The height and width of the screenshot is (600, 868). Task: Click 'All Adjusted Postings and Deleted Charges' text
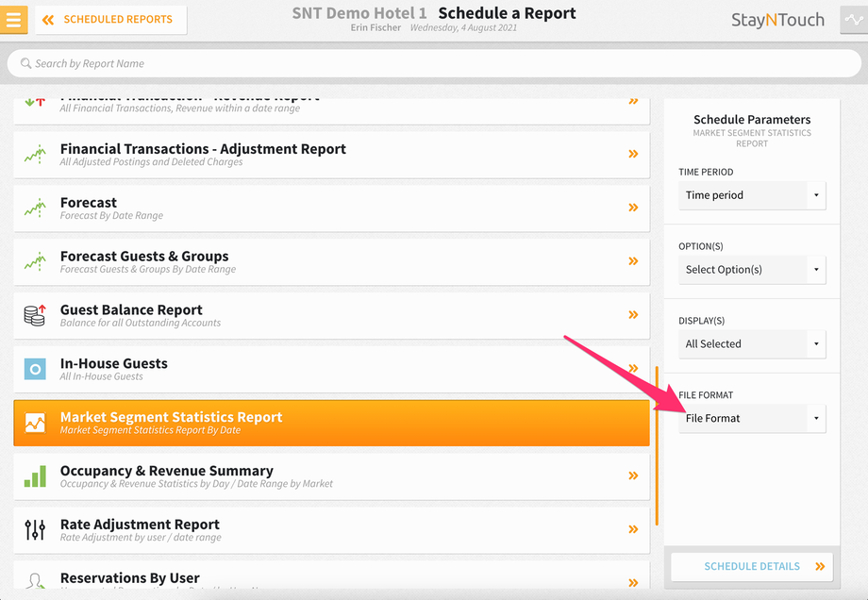tap(152, 162)
